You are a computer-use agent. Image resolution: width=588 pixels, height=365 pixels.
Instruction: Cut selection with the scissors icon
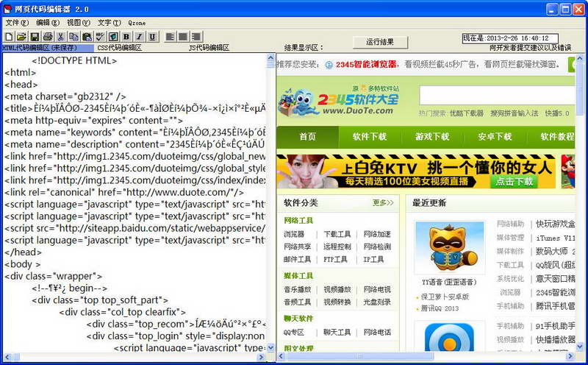coord(61,36)
